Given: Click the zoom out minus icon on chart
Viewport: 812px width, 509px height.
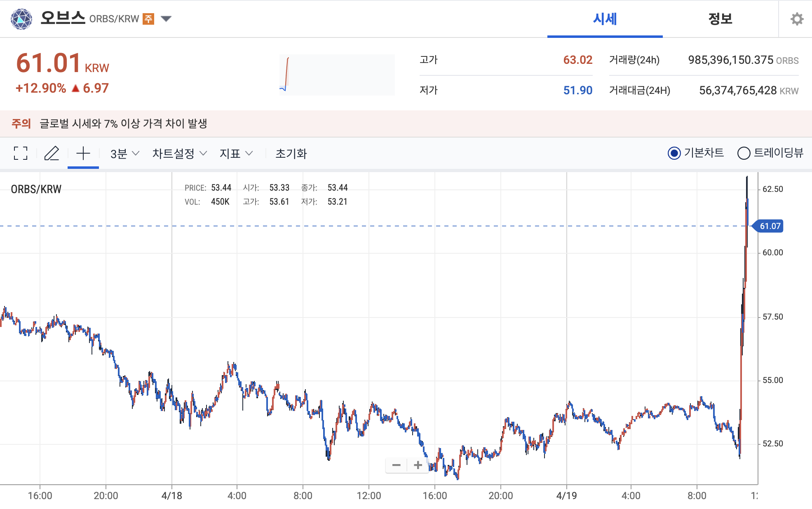Looking at the screenshot, I should pos(397,465).
